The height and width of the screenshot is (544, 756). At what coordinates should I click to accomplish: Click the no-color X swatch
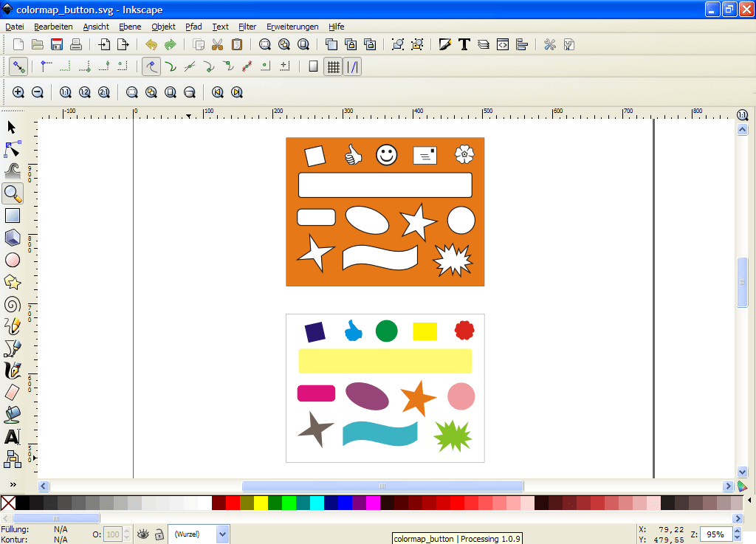7,503
